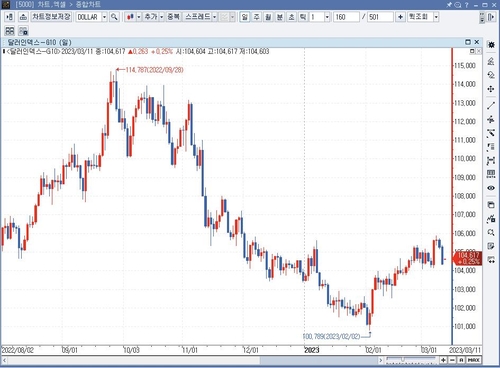The width and height of the screenshot is (500, 368).
Task: Click the symbol search magnifier icon
Action: point(114,17)
